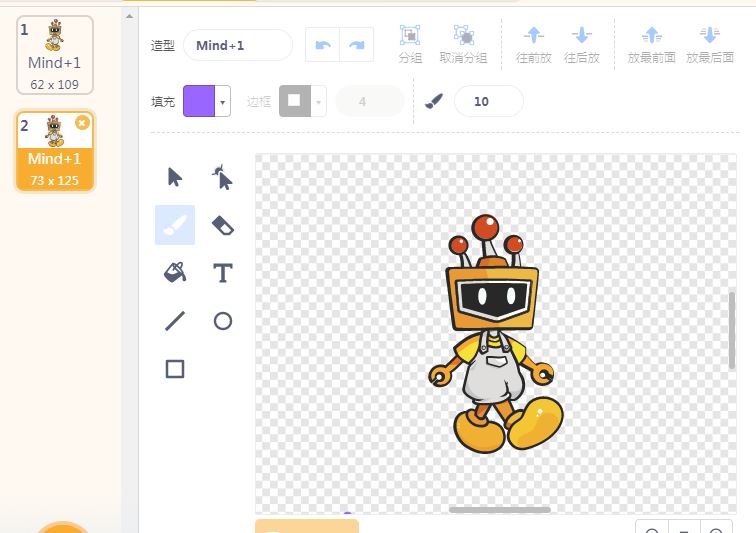Screen dimensions: 756x533
Task: Open the outline color dropdown arrow
Action: (x=318, y=101)
